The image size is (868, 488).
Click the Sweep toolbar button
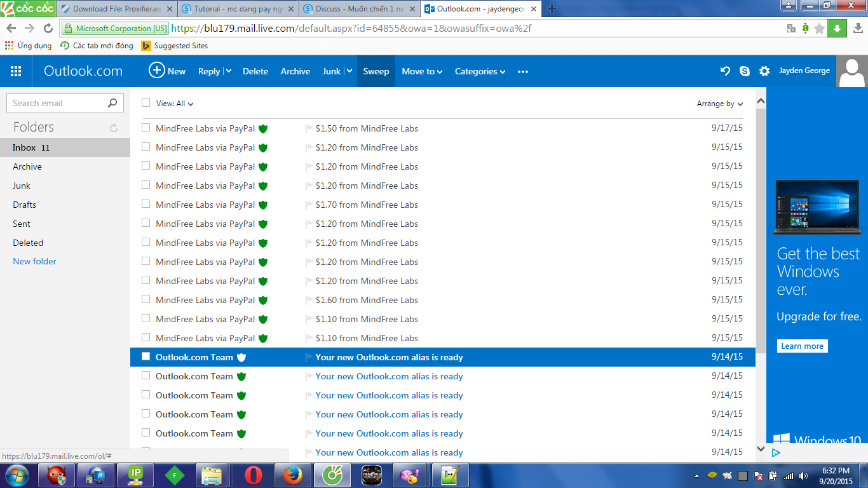(376, 71)
